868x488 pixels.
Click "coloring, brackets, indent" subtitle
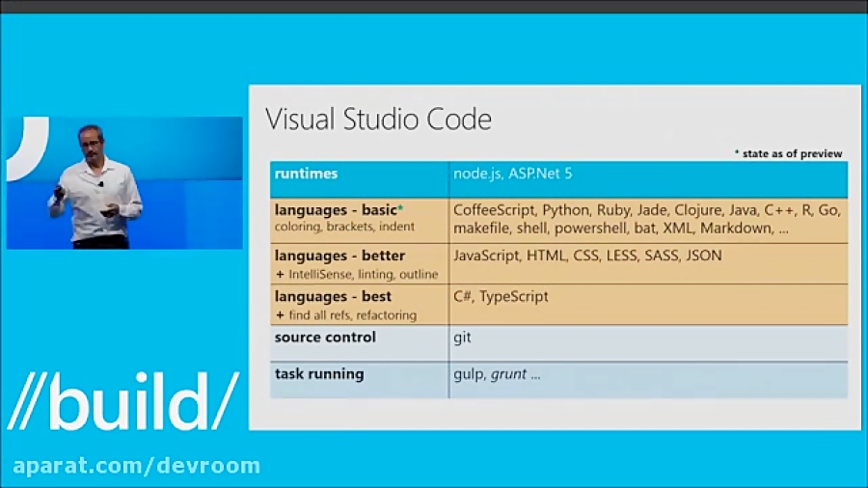tap(344, 227)
